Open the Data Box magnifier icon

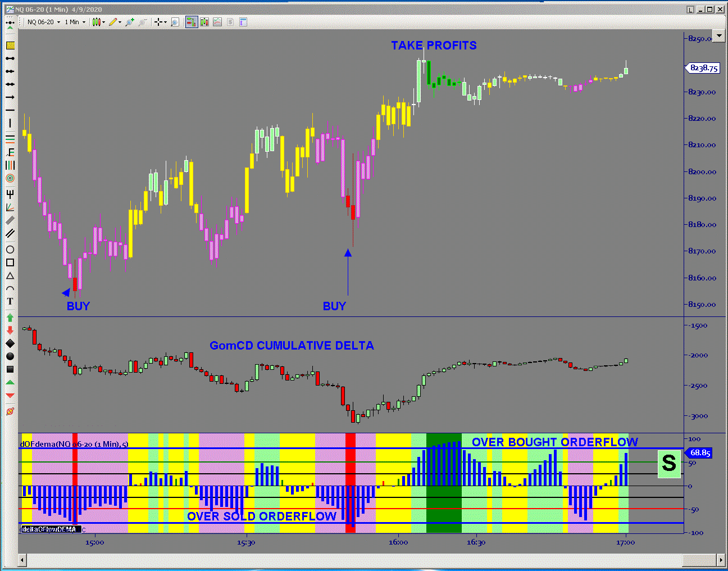(x=175, y=22)
